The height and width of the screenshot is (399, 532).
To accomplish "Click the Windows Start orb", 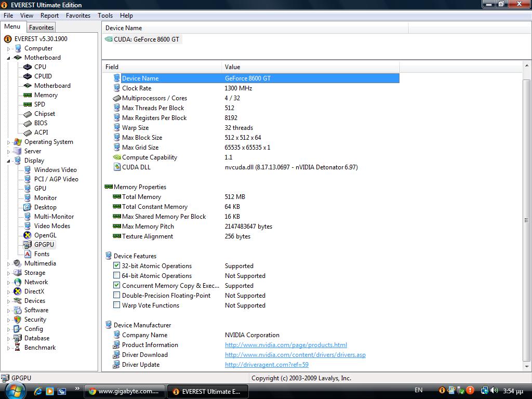I will pos(15,391).
